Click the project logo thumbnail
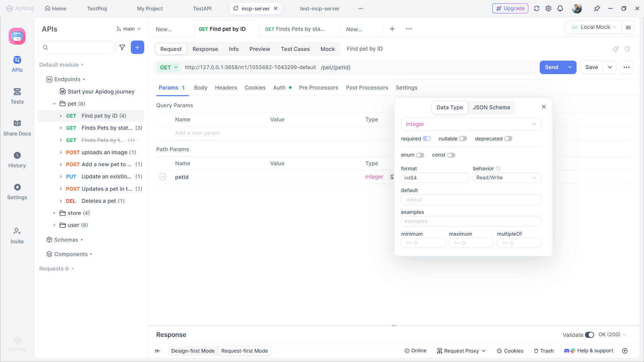 [17, 36]
